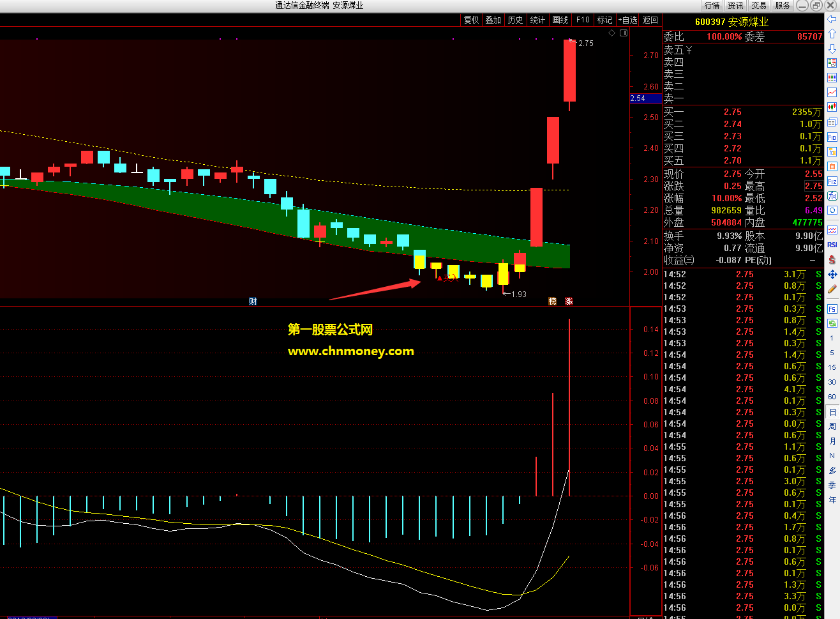Select the 日 daily period
Image resolution: width=840 pixels, height=619 pixels.
[x=832, y=412]
